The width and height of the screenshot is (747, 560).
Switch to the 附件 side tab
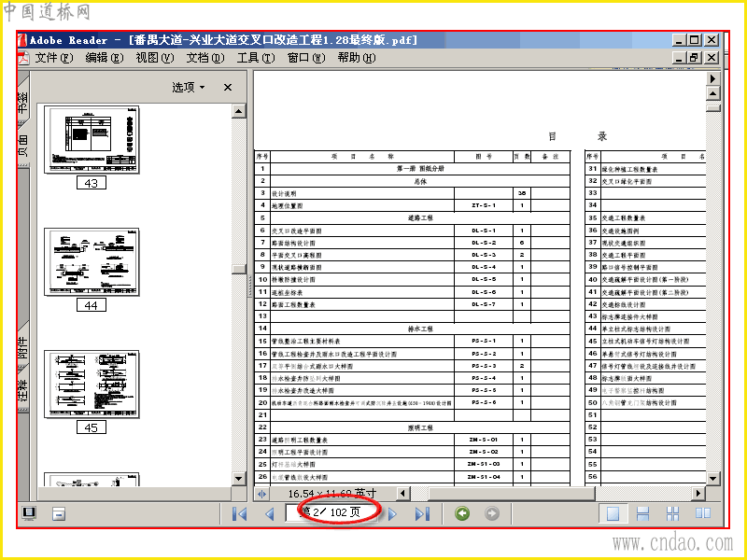coord(23,348)
